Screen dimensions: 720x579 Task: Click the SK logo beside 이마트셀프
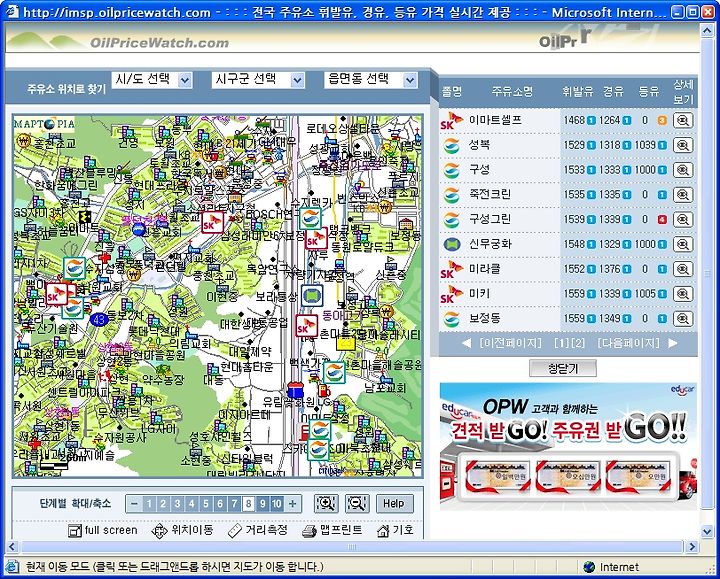tap(451, 121)
